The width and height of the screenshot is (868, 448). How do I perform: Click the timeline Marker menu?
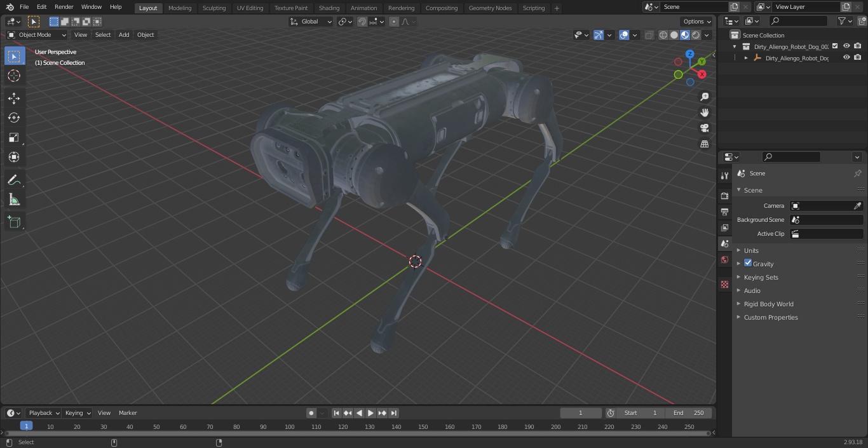[x=128, y=413]
